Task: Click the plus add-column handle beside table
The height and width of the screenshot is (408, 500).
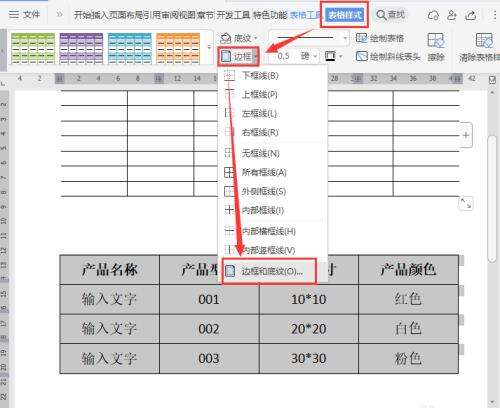Action: click(466, 135)
